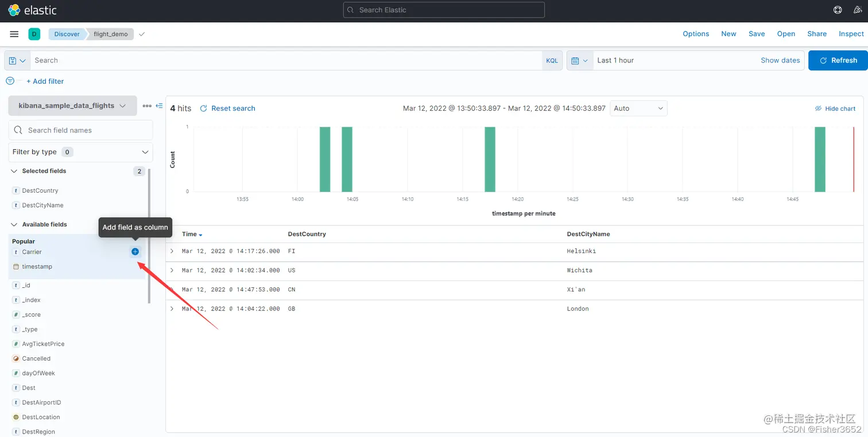Add Carrier field as column

pos(135,252)
